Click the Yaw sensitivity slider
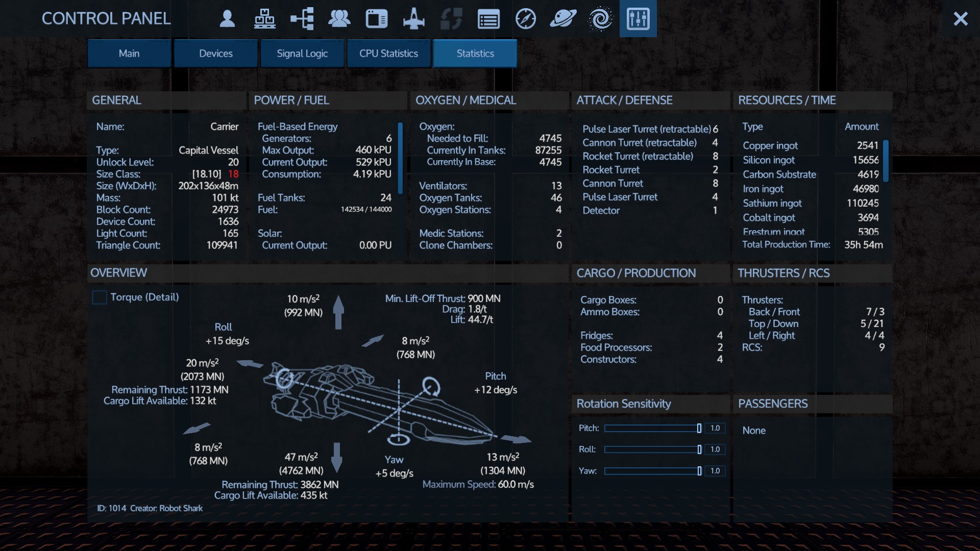Screen dimensions: 980x551 click(x=652, y=471)
